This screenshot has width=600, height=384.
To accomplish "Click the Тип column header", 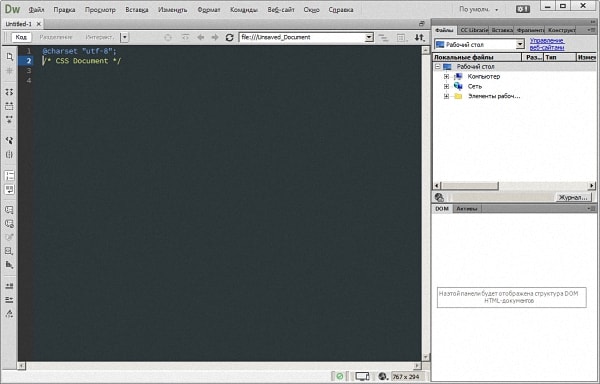I will (560, 57).
